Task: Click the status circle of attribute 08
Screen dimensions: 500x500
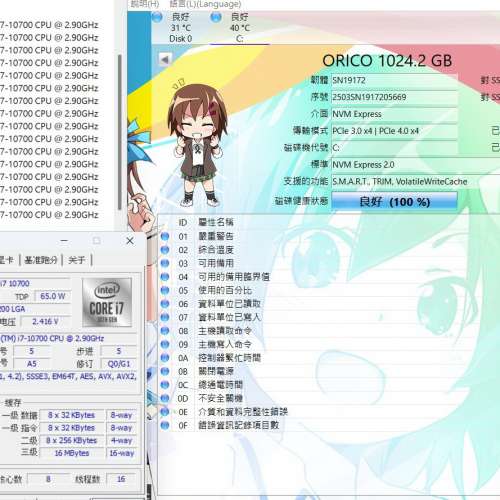Action: (165, 331)
